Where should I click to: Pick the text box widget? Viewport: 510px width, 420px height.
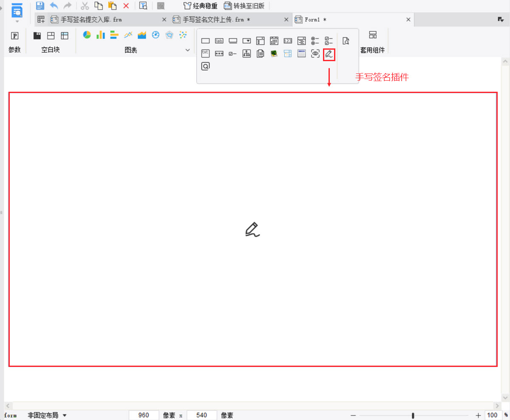(206, 41)
